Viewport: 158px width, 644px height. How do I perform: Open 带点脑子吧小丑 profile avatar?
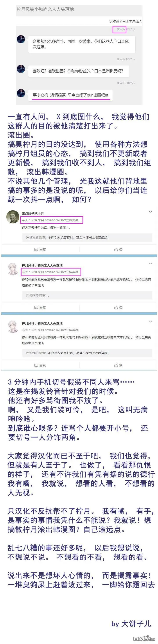[13, 217]
